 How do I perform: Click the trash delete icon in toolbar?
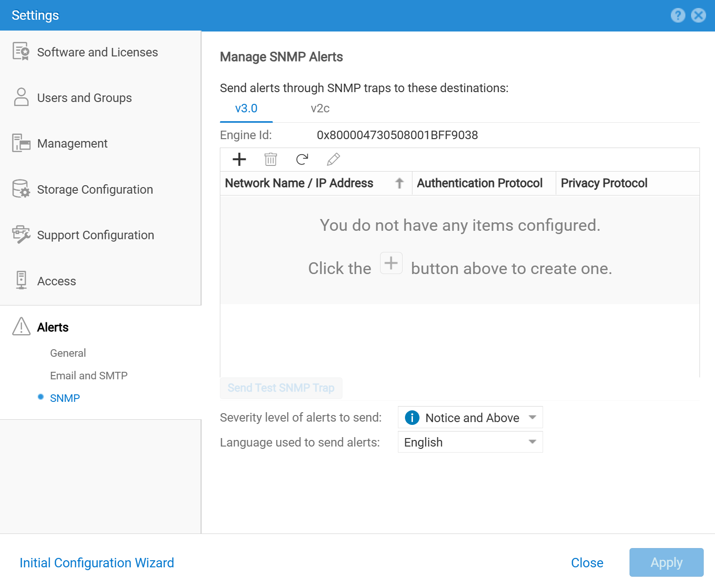pos(271,159)
